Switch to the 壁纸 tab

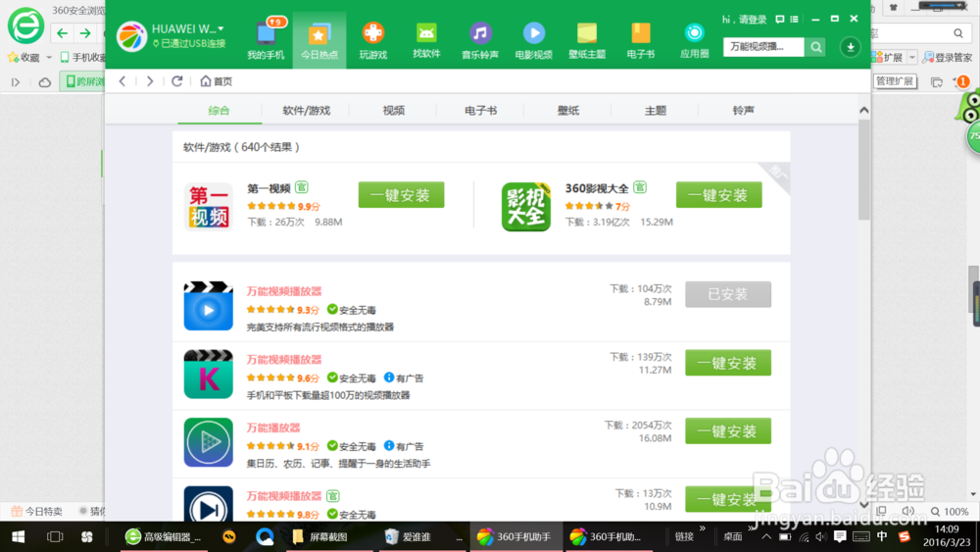(x=568, y=111)
